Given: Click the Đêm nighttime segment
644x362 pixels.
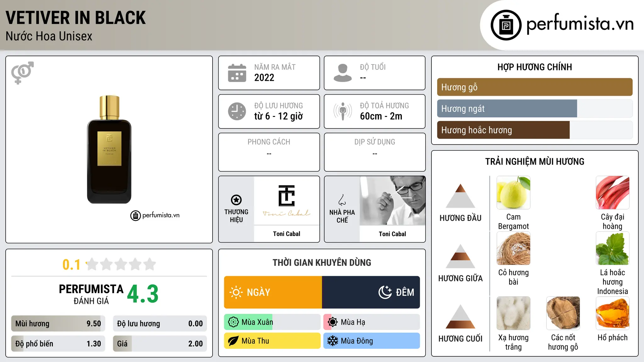Looking at the screenshot, I should coord(371,292).
